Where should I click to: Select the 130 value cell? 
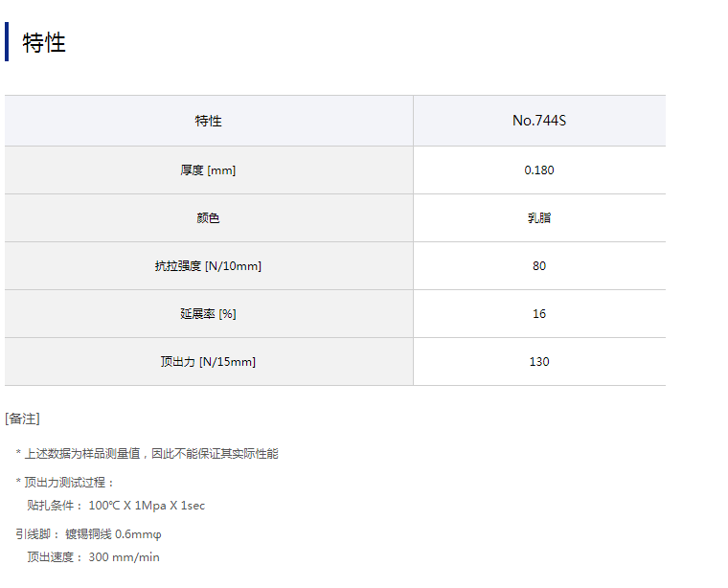(538, 362)
